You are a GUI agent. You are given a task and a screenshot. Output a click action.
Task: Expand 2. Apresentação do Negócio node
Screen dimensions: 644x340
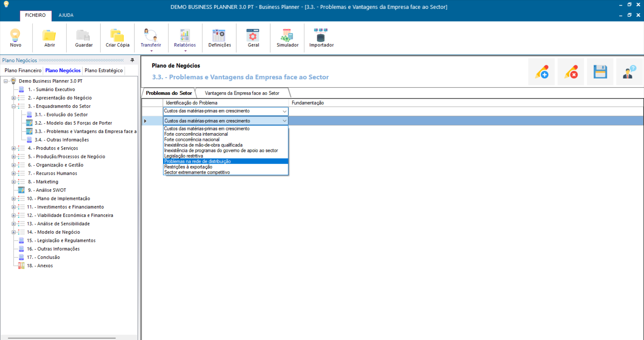point(13,98)
